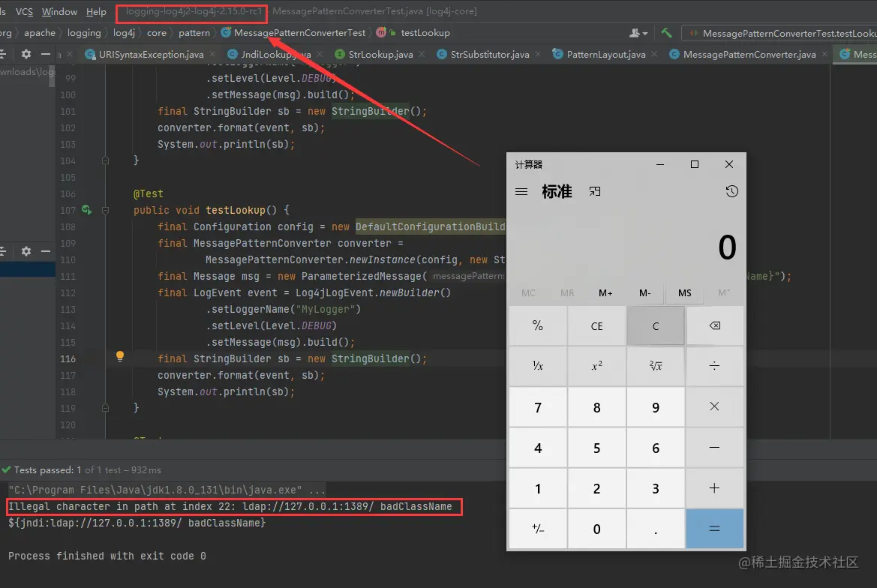Open Calculator history icon
The image size is (877, 588).
[731, 192]
